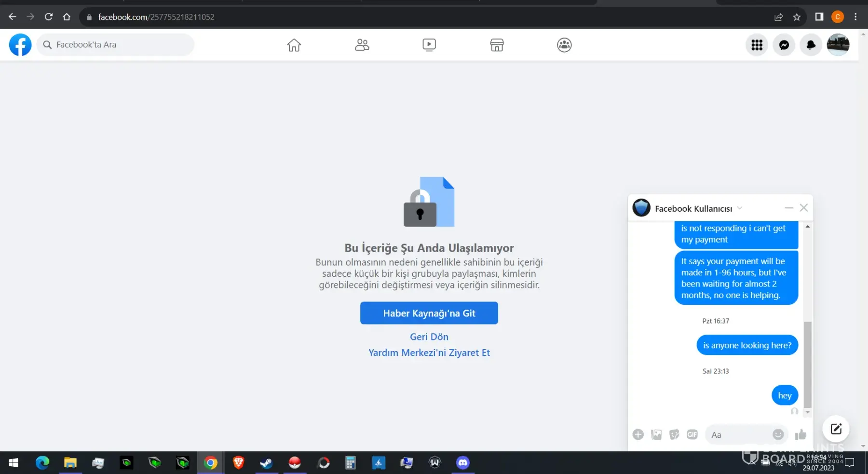
Task: Open File Explorer from the taskbar
Action: coord(70,463)
